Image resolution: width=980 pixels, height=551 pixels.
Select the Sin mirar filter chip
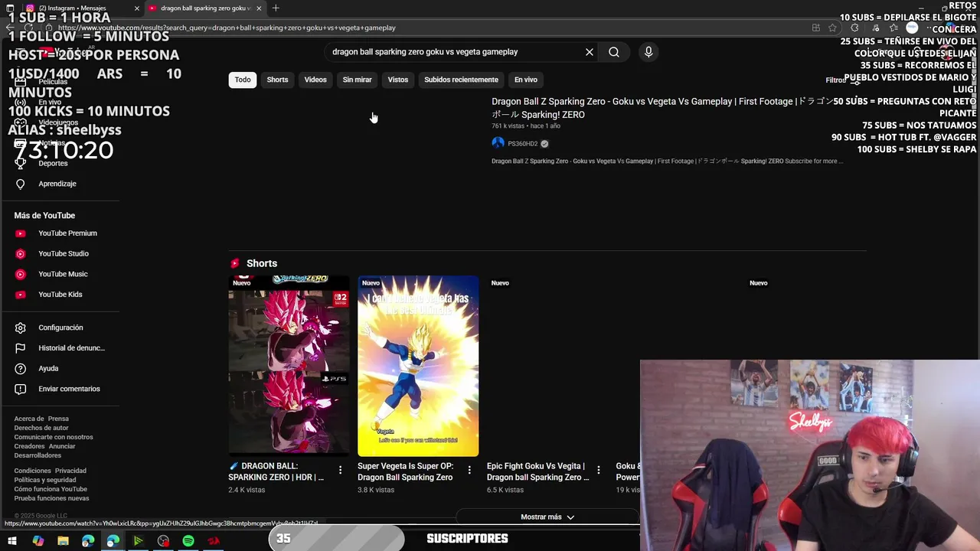point(357,80)
